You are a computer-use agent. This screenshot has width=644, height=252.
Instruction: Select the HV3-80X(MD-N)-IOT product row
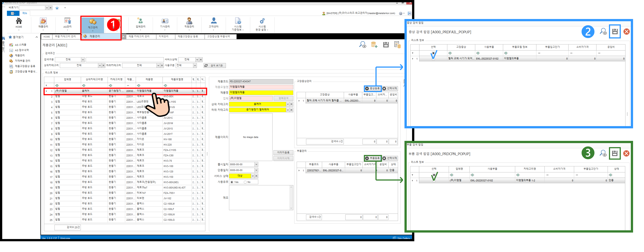click(125, 188)
